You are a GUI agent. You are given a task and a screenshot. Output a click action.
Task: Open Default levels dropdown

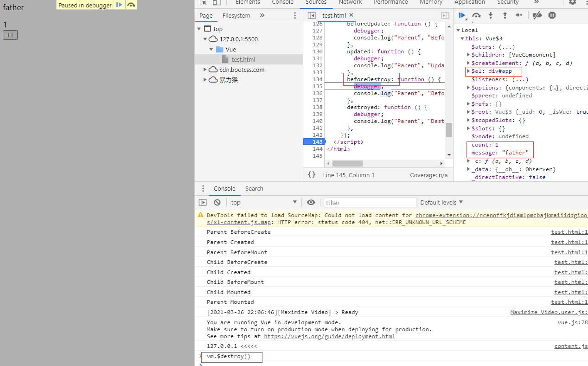click(x=441, y=202)
